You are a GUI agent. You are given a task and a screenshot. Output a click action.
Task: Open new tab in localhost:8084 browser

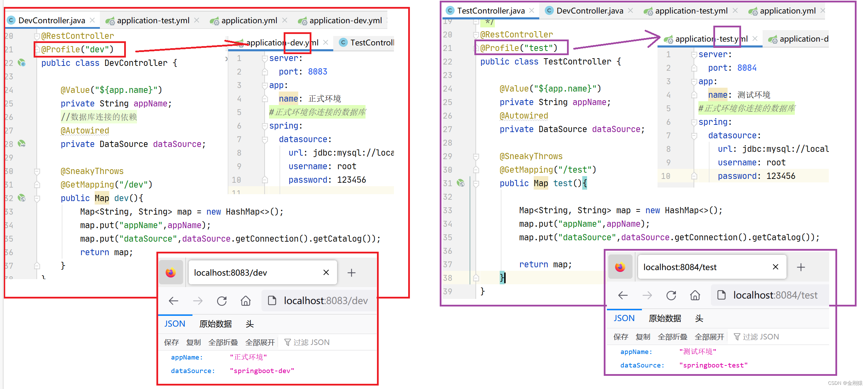801,267
